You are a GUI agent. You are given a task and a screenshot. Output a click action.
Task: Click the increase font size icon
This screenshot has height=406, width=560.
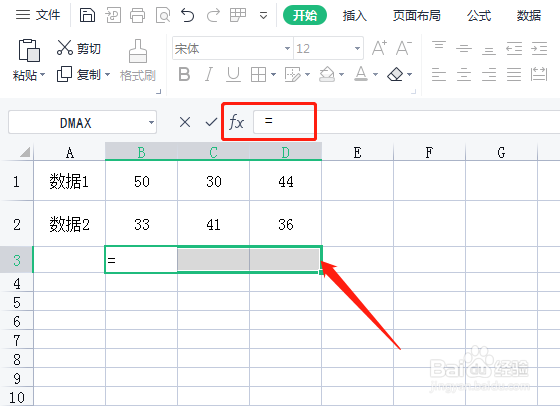[x=379, y=48]
